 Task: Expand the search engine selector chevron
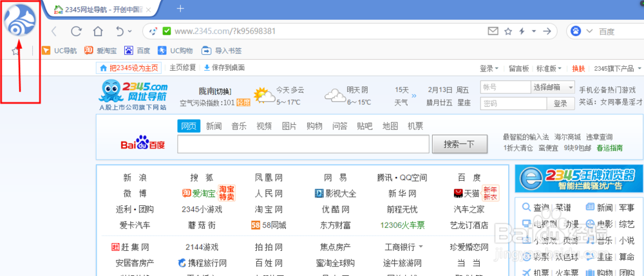tap(590, 31)
